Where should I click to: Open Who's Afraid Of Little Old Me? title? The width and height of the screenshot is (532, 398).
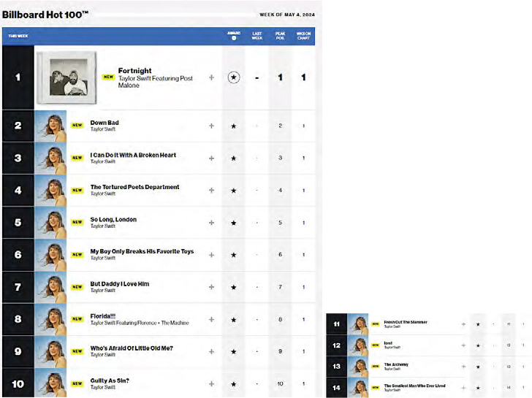132,348
